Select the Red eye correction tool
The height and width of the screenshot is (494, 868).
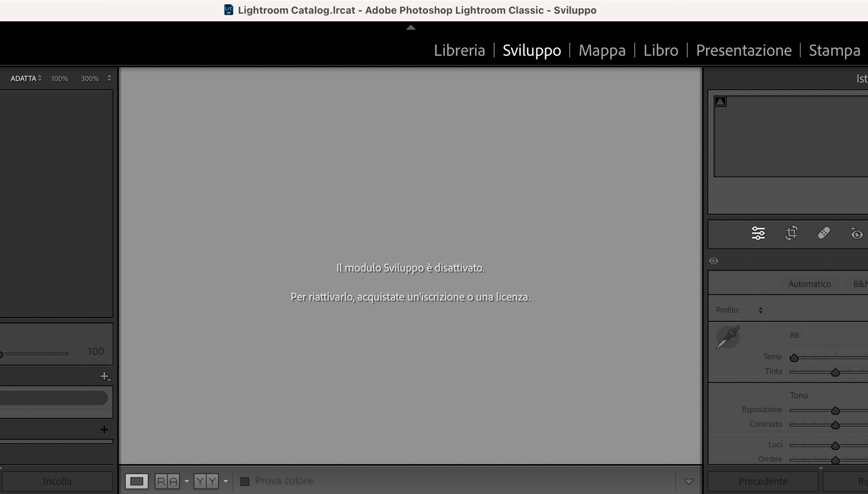point(856,233)
